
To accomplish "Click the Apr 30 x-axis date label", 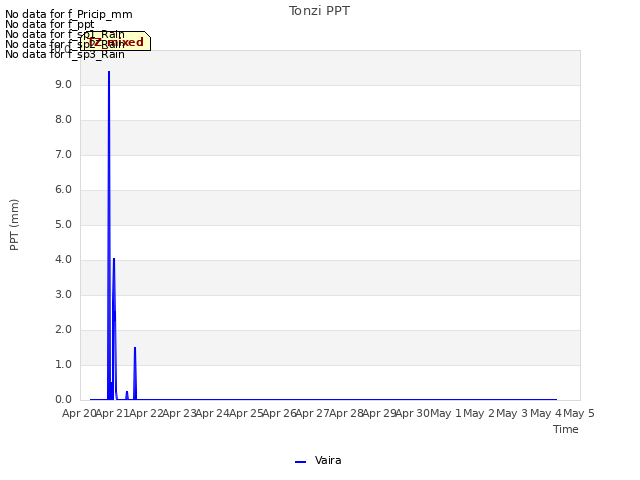I will [x=413, y=414].
